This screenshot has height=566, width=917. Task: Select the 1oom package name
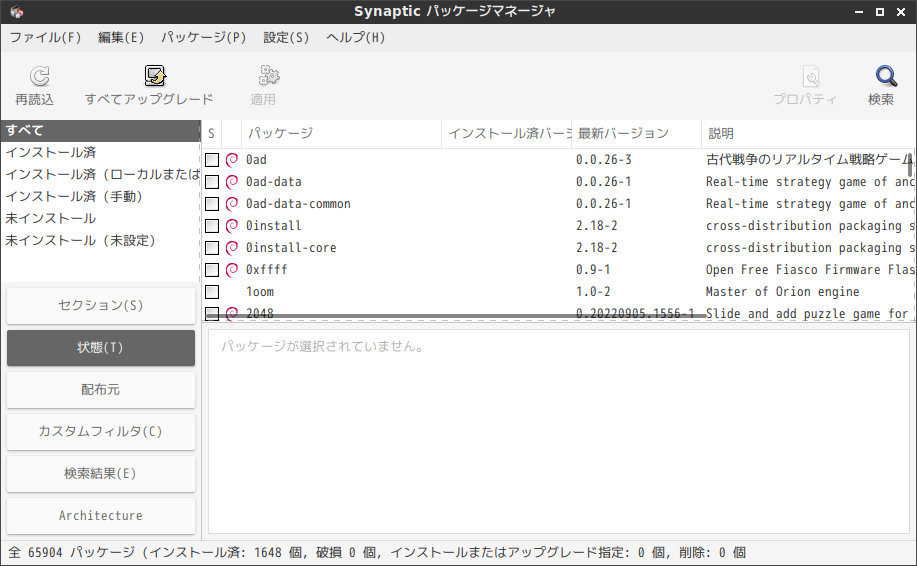coord(260,292)
